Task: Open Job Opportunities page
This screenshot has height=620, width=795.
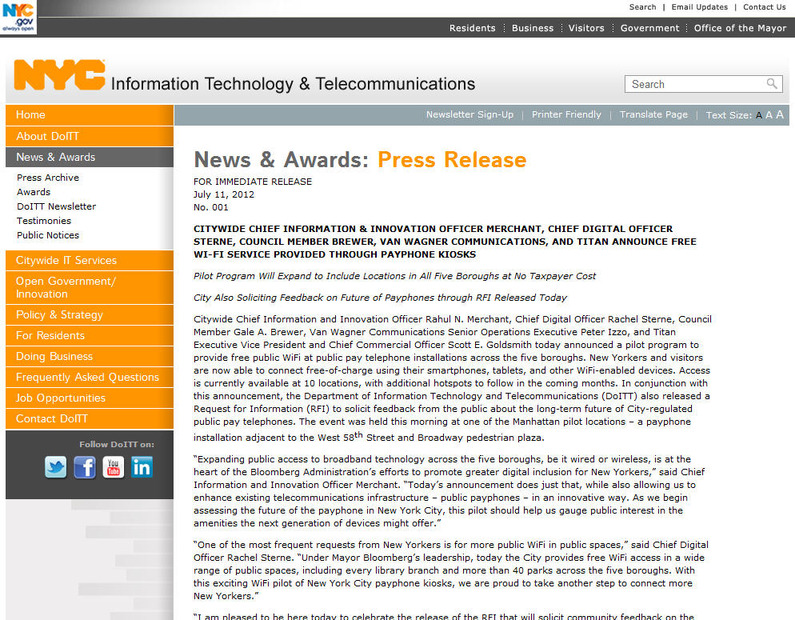Action: tap(89, 398)
